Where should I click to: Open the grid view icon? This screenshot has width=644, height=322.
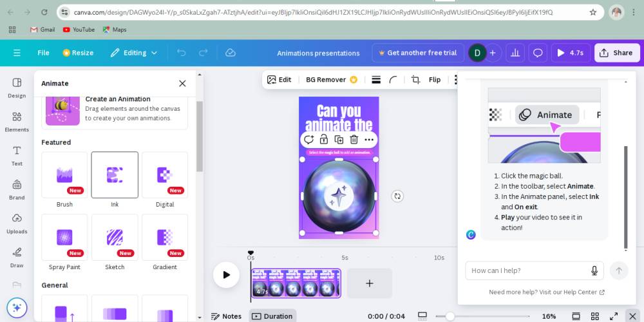(x=594, y=316)
